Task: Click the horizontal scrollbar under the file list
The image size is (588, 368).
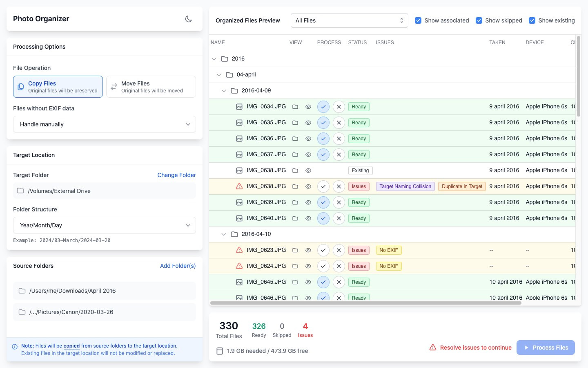Action: point(366,303)
